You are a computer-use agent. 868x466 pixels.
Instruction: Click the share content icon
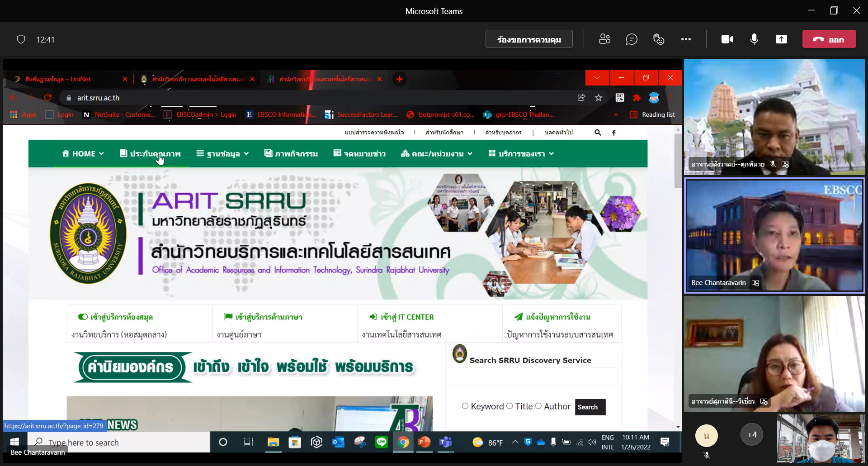pyautogui.click(x=781, y=39)
